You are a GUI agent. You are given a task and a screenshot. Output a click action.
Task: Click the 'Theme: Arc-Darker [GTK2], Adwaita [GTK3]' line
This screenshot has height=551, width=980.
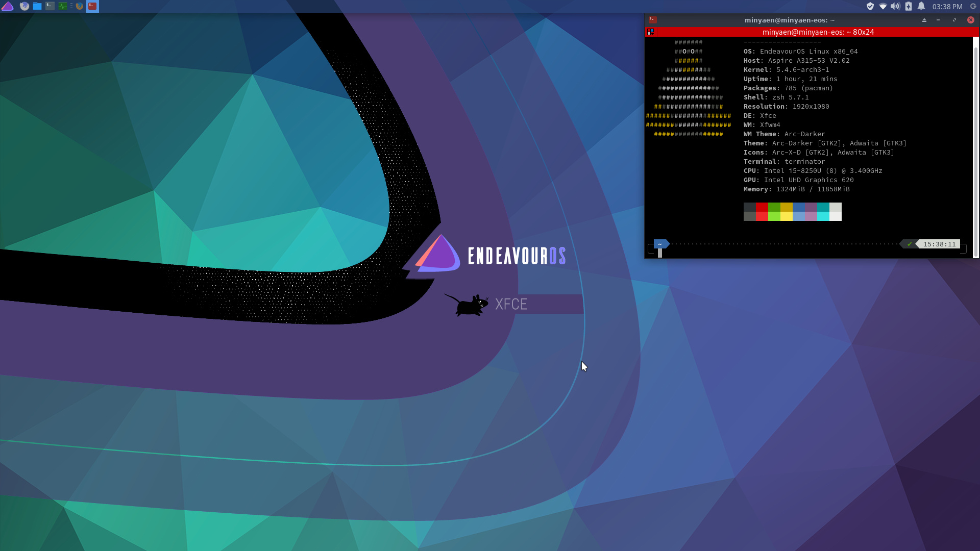tap(825, 143)
